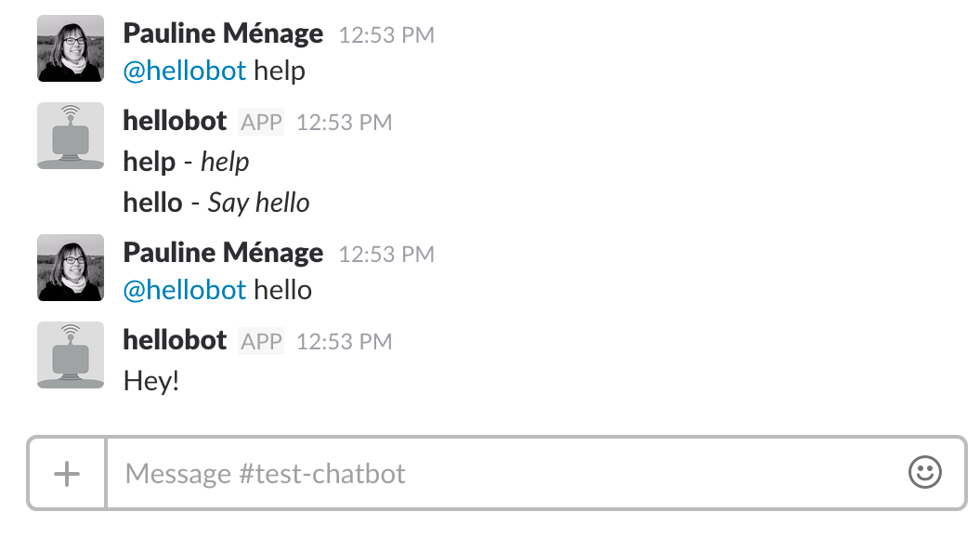980x538 pixels.
Task: Click Pauline's avatar beside the '@hellobot hello' message
Action: coord(70,268)
